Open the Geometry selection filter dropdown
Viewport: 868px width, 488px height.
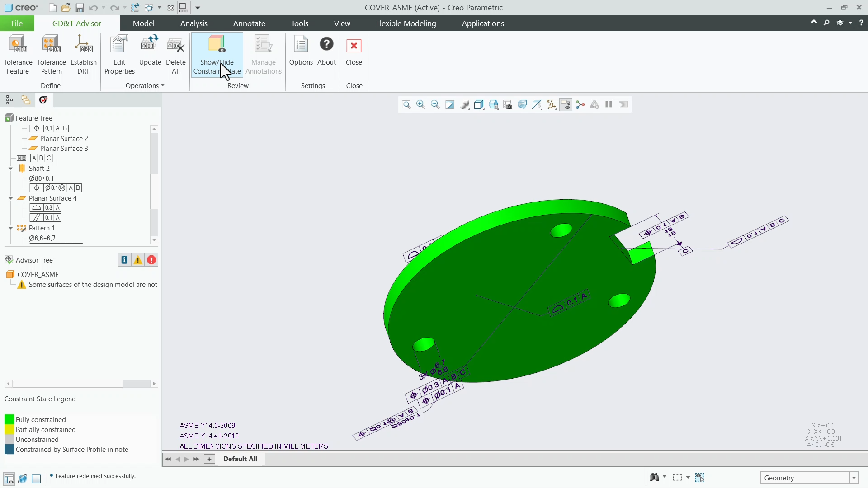pos(854,478)
